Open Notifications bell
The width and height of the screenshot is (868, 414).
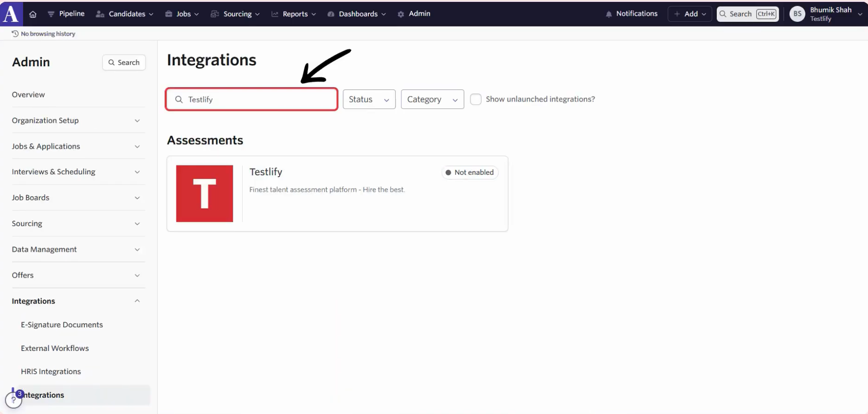tap(631, 14)
